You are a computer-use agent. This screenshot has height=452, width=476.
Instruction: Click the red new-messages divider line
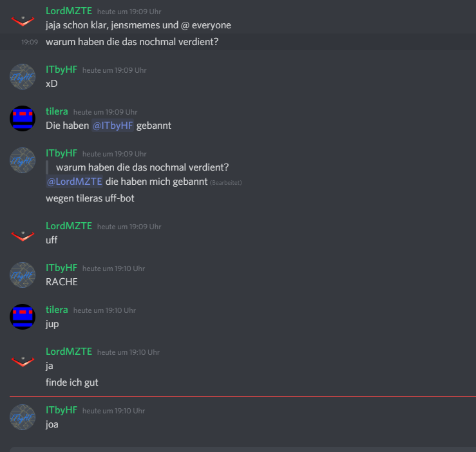[x=243, y=396]
